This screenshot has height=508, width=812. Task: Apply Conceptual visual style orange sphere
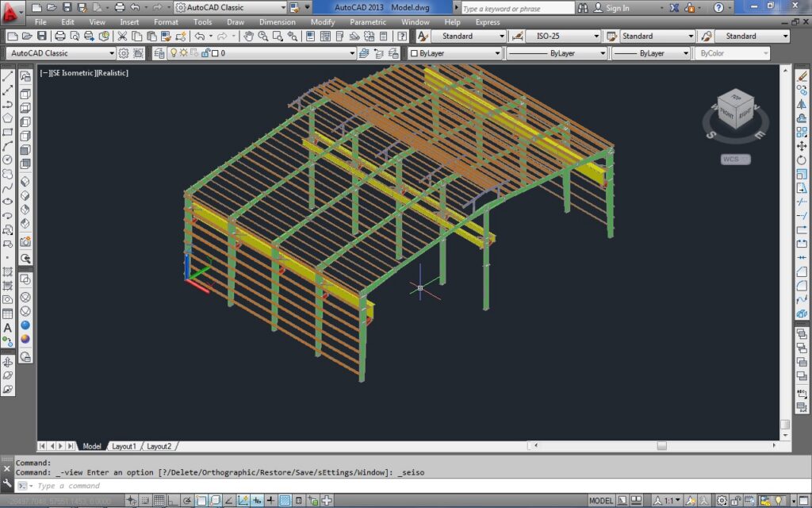coord(25,339)
